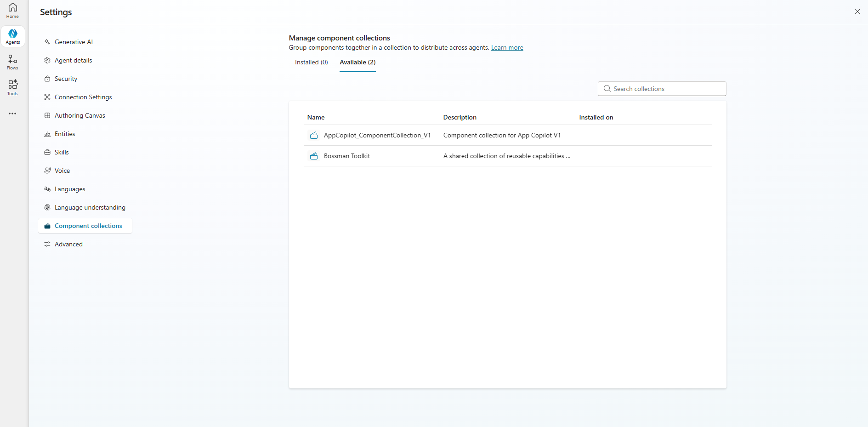Click into the Search collections field

point(666,89)
